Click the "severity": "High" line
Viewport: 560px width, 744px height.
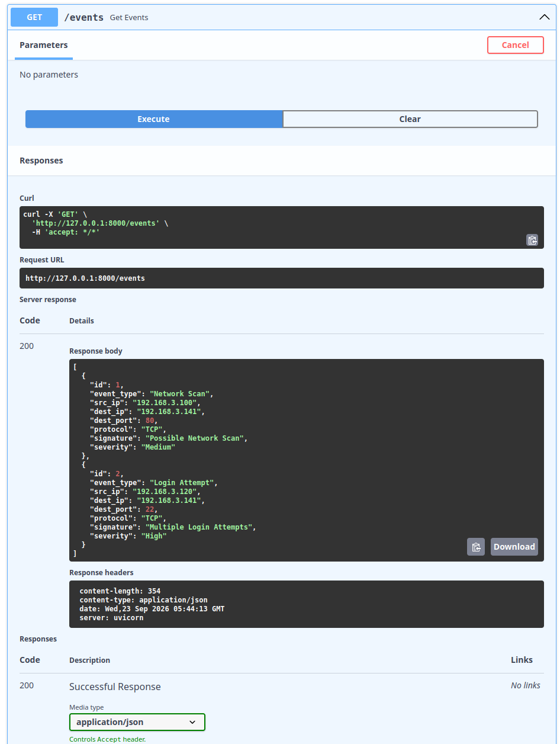128,536
